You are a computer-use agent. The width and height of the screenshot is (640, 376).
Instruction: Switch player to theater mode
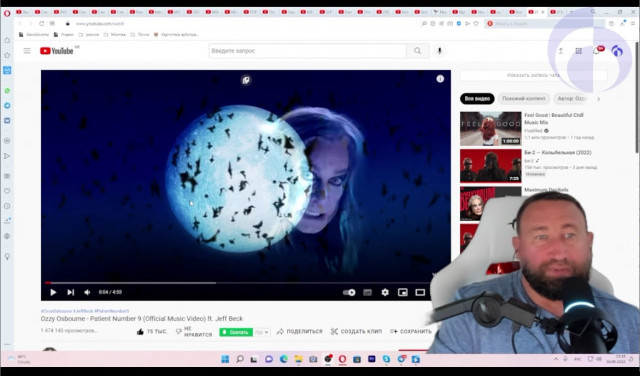pos(420,292)
